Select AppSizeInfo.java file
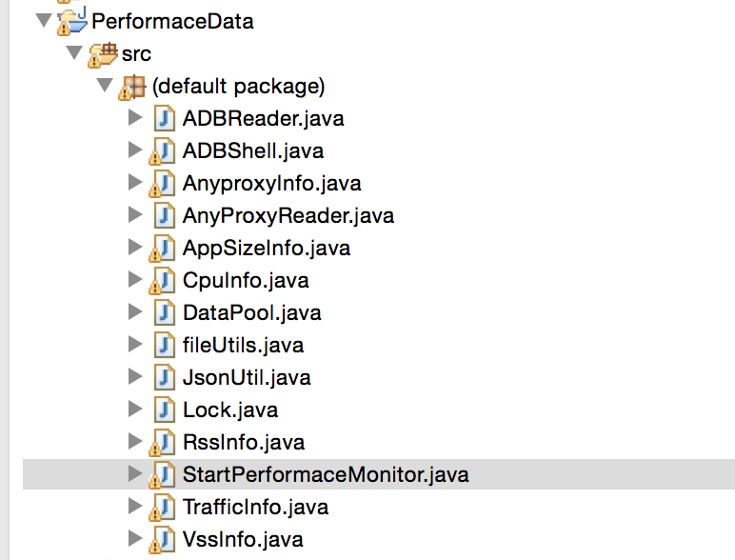735x560 pixels. pyautogui.click(x=267, y=249)
